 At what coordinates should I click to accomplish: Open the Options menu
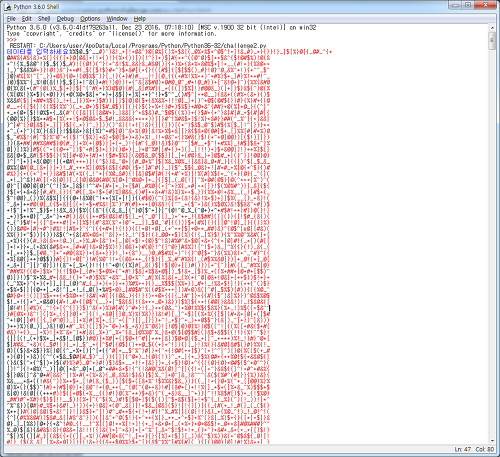[90, 19]
